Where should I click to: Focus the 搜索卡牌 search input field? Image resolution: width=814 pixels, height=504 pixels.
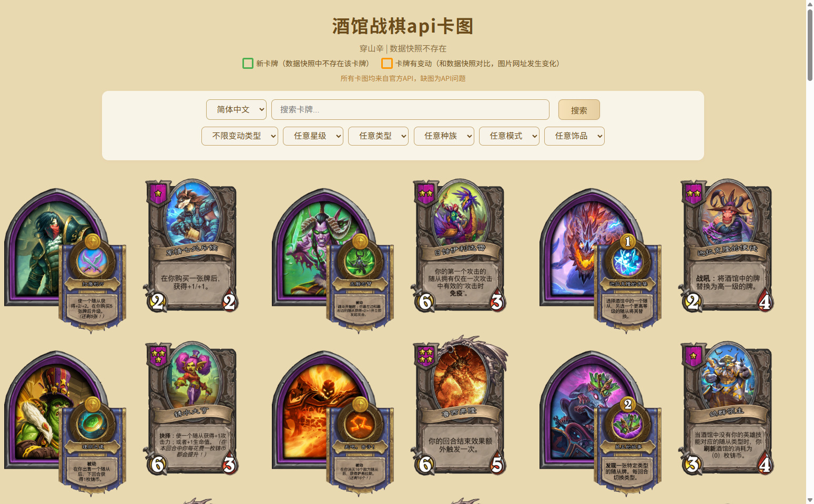click(x=410, y=109)
